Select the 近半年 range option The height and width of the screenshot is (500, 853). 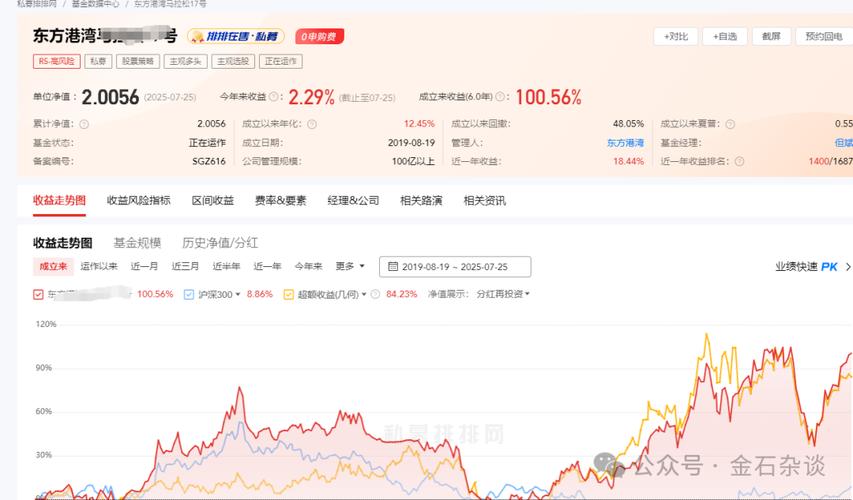pyautogui.click(x=226, y=266)
